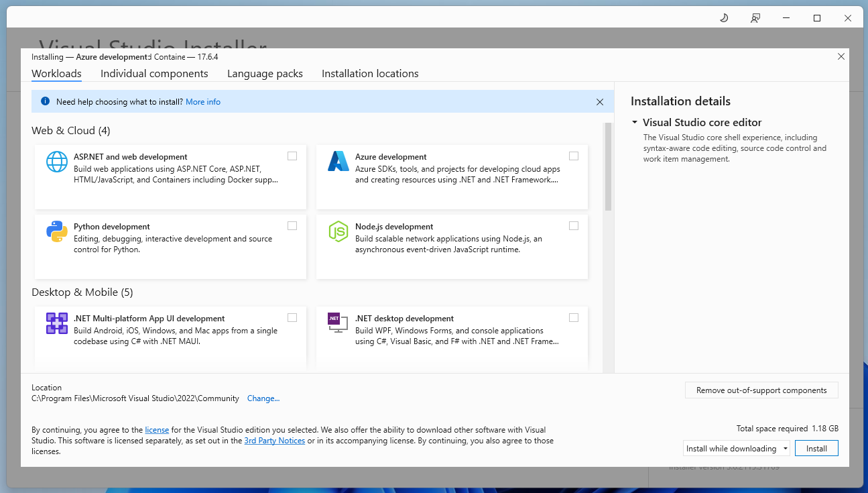
Task: Check Node.js development workload
Action: pos(574,226)
